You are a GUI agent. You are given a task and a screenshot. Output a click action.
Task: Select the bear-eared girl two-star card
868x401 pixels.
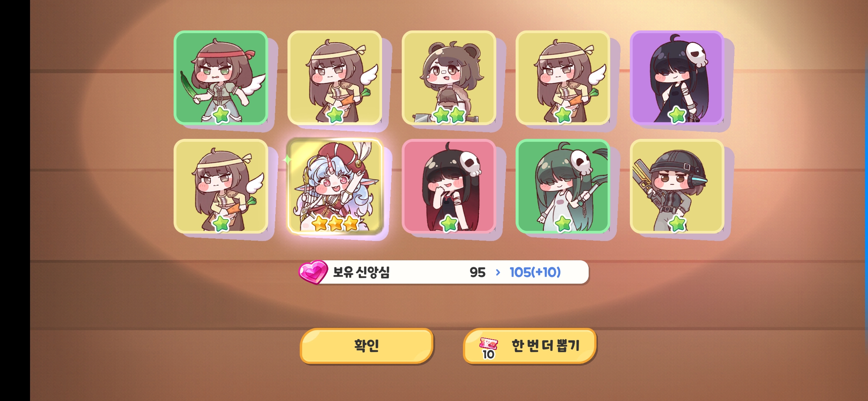coord(449,78)
